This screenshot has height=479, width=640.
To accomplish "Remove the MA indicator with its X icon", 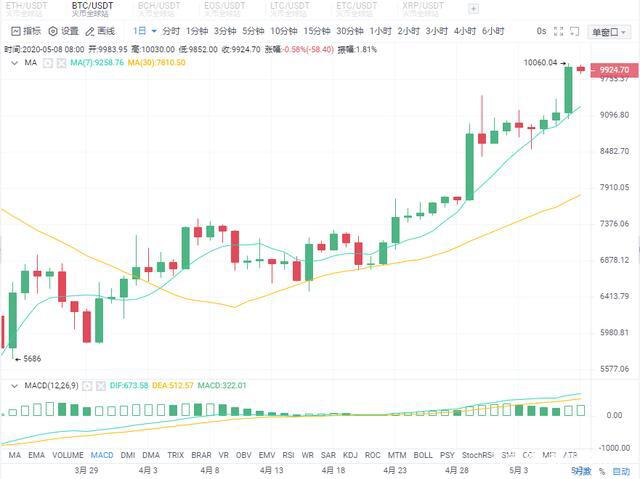I will pos(61,63).
